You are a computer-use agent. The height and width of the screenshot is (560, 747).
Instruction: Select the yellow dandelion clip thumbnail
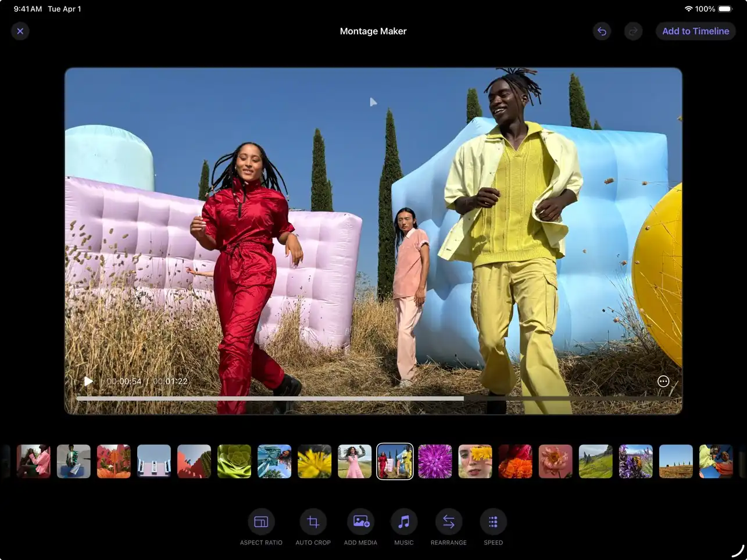pyautogui.click(x=314, y=461)
